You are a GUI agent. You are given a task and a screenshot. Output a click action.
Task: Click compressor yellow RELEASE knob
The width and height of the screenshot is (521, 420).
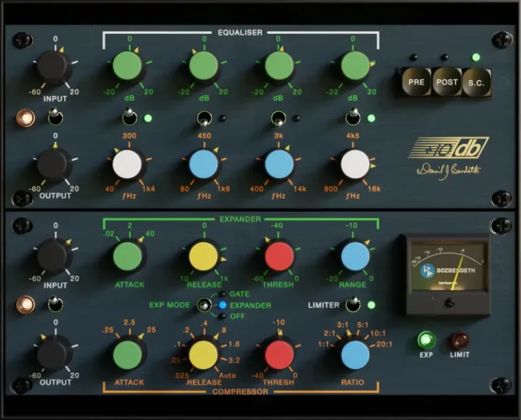coord(204,355)
